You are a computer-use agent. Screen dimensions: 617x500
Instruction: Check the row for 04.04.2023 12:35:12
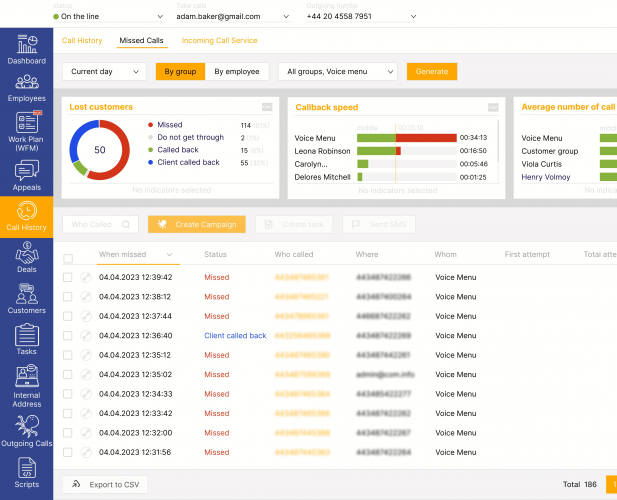coord(68,355)
